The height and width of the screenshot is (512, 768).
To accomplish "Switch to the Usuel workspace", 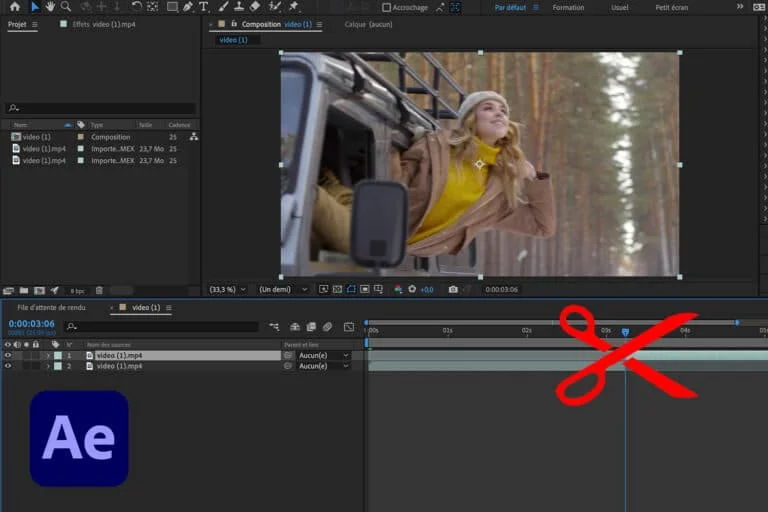I will [x=620, y=7].
